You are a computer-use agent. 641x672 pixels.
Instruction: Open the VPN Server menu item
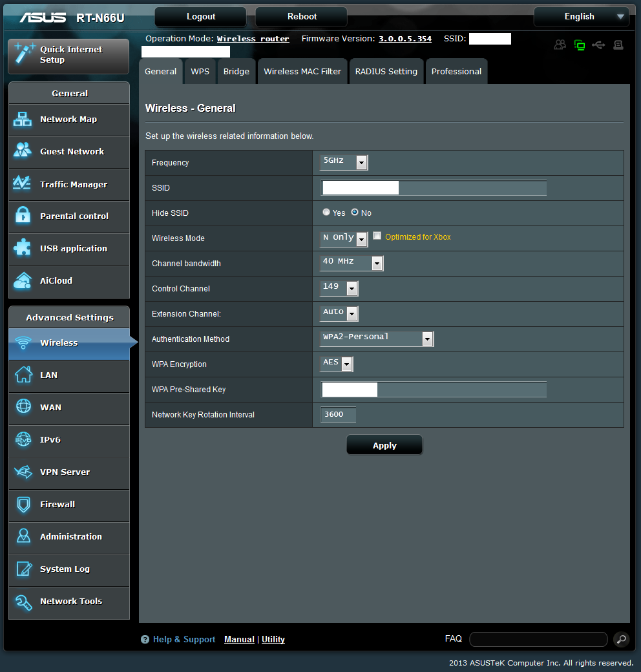[x=69, y=472]
